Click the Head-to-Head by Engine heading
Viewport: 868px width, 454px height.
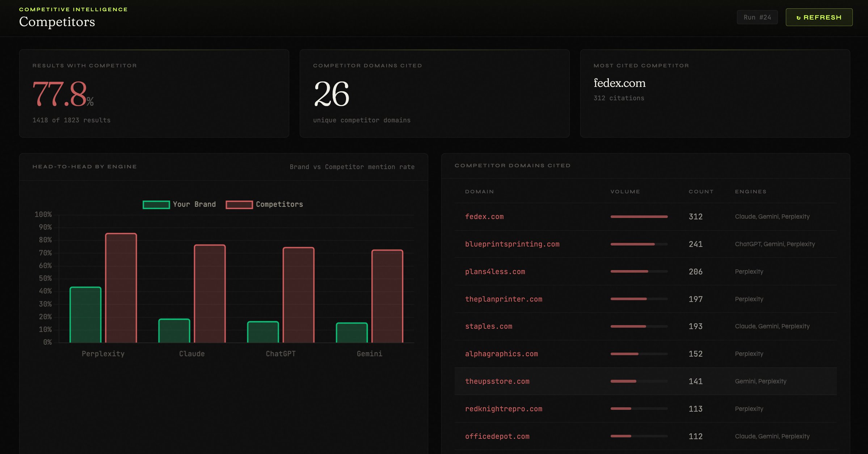coord(85,167)
